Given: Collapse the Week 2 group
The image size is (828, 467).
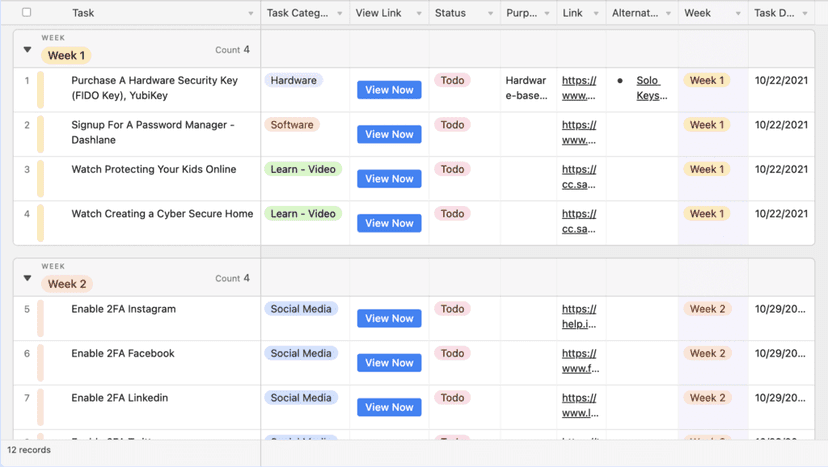Looking at the screenshot, I should [27, 278].
